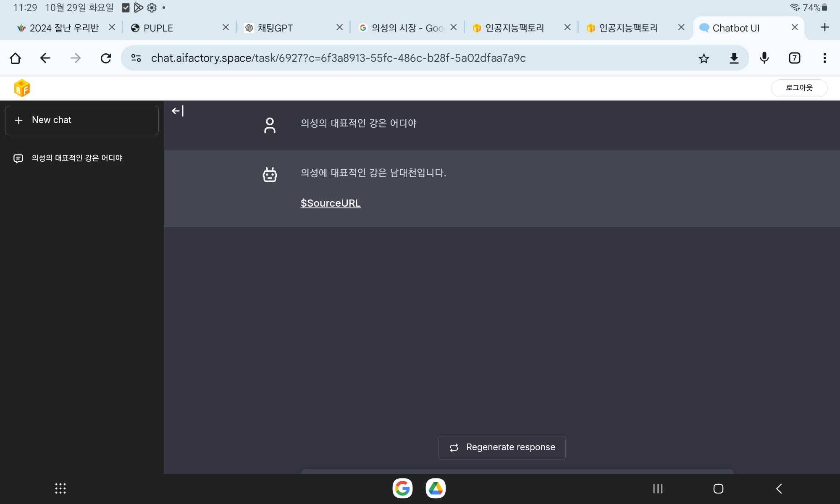Image resolution: width=840 pixels, height=504 pixels.
Task: Reload the current page
Action: coord(106,58)
